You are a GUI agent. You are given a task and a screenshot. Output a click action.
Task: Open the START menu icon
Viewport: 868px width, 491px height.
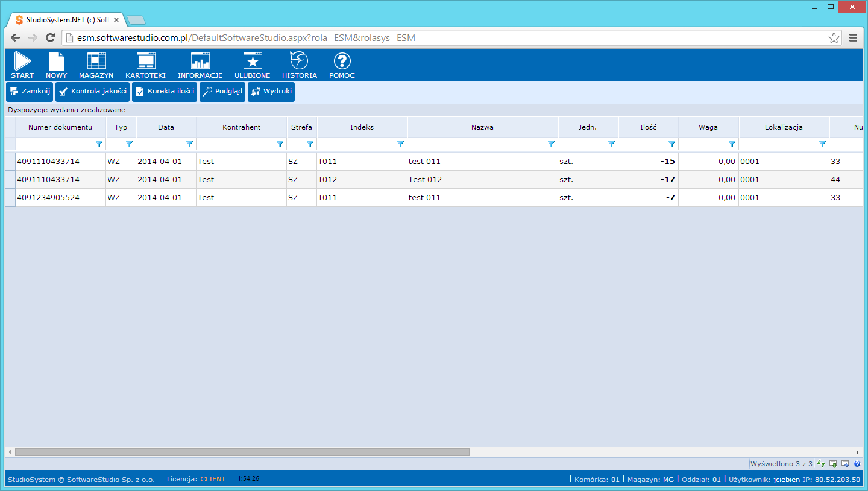[22, 65]
